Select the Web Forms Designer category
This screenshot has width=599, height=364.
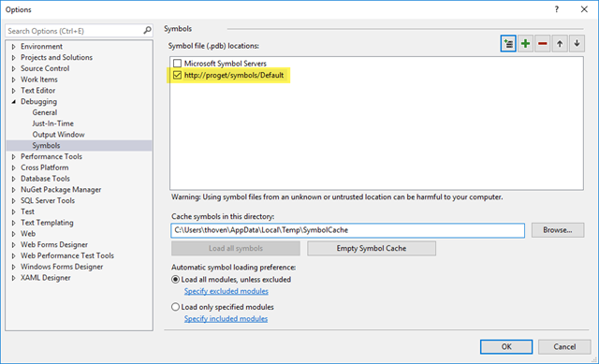[x=54, y=245]
